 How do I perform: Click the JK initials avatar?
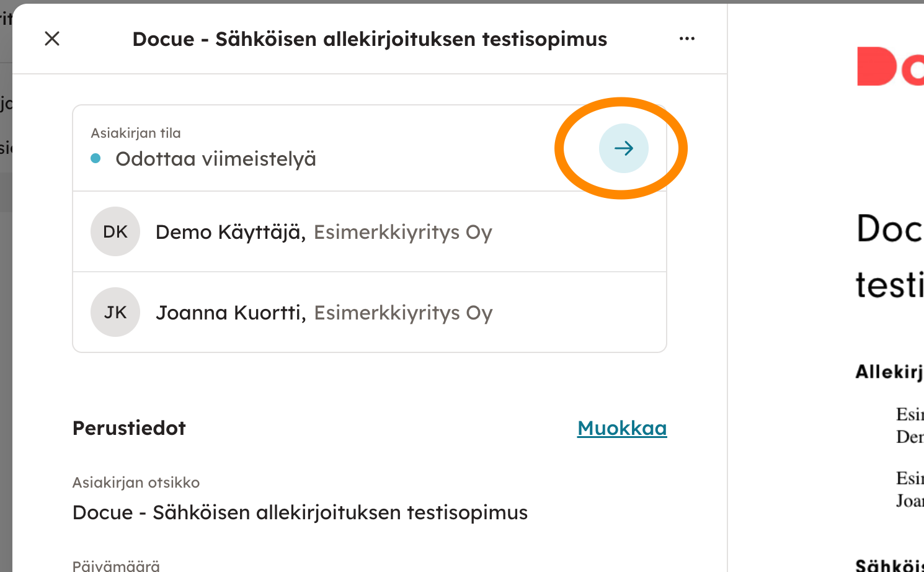pyautogui.click(x=115, y=312)
